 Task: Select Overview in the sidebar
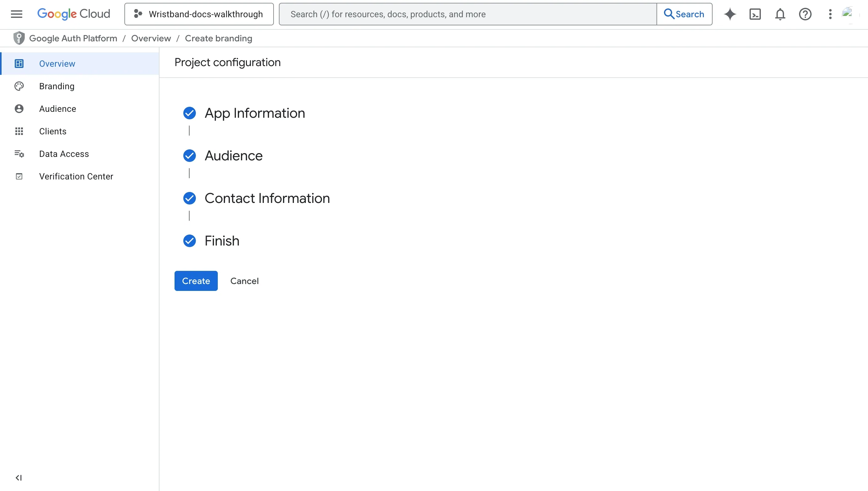80,64
